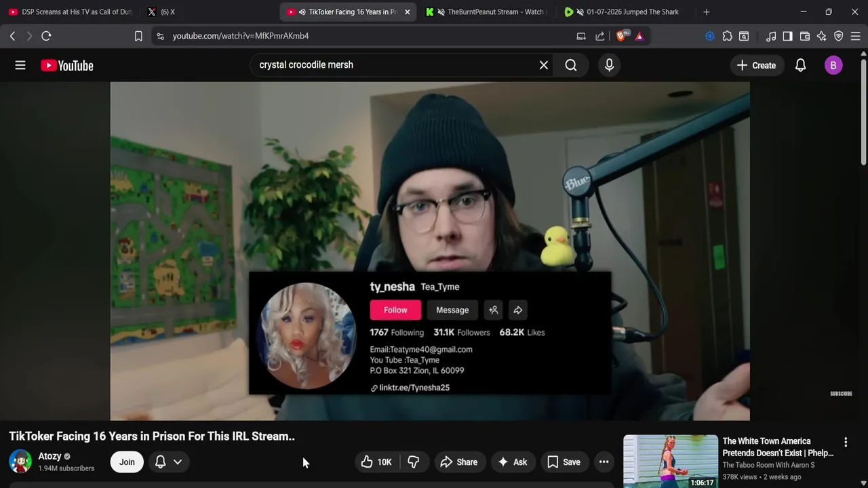The height and width of the screenshot is (488, 868).
Task: Open channel notification preferences dropdown
Action: coord(168,462)
